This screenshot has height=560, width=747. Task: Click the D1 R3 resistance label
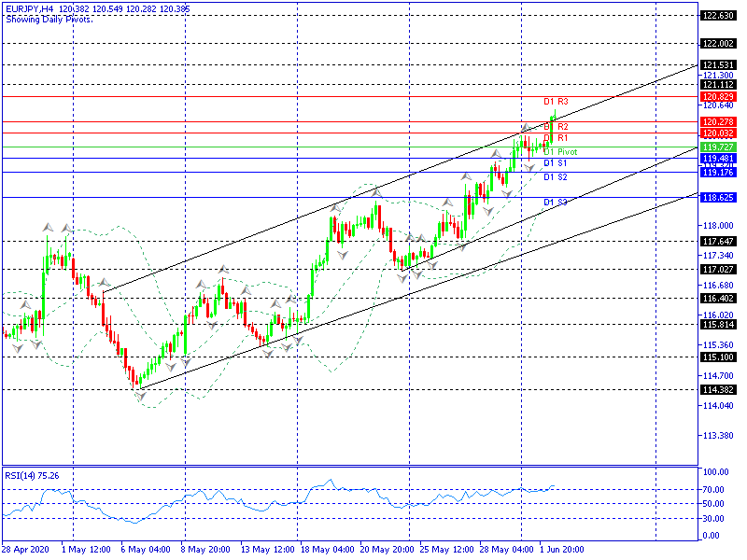(x=557, y=101)
